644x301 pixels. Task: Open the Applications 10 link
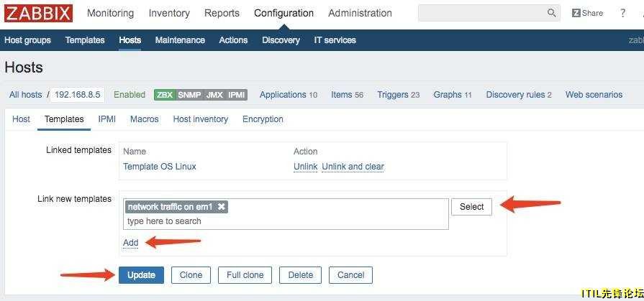tap(289, 95)
